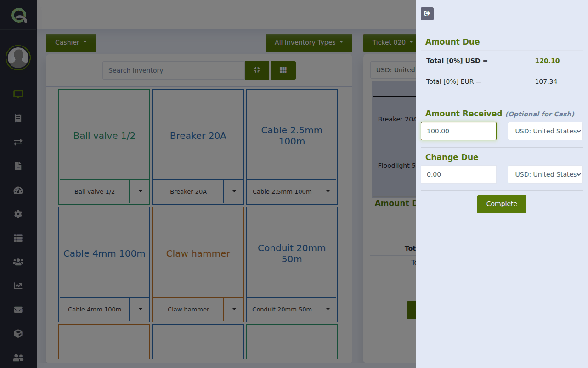The height and width of the screenshot is (368, 588).
Task: Open the list layout icon in sidebar
Action: (18, 238)
